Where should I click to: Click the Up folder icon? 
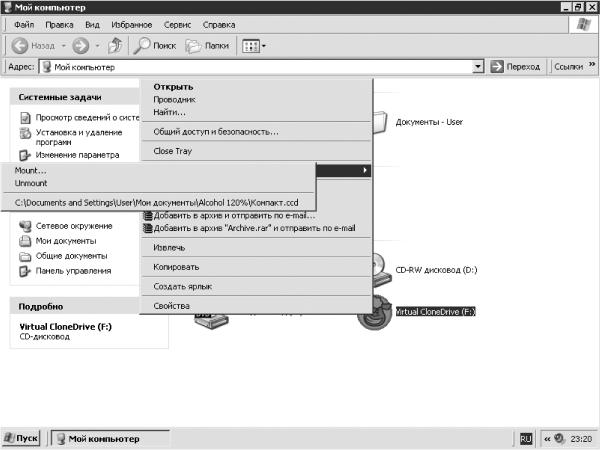[x=115, y=46]
